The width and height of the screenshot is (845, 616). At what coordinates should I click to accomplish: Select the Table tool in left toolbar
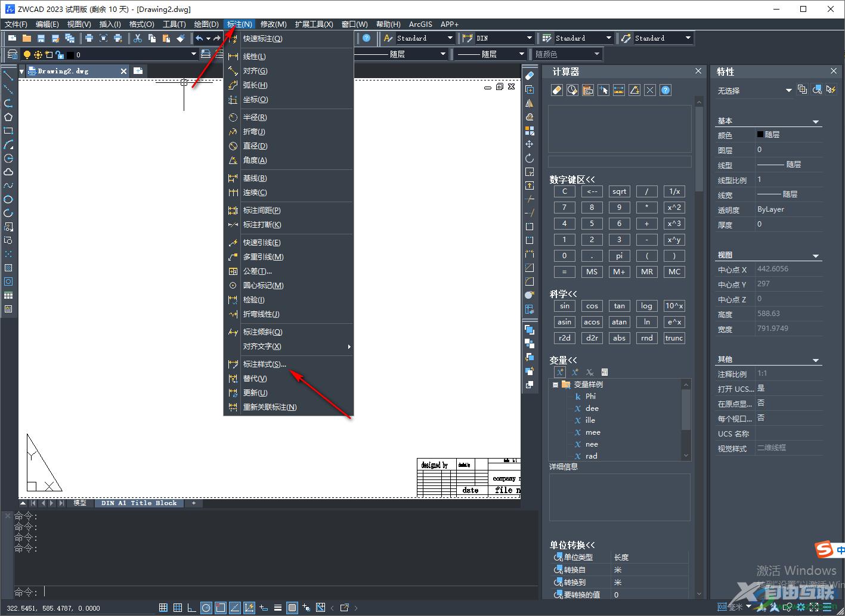pyautogui.click(x=8, y=295)
